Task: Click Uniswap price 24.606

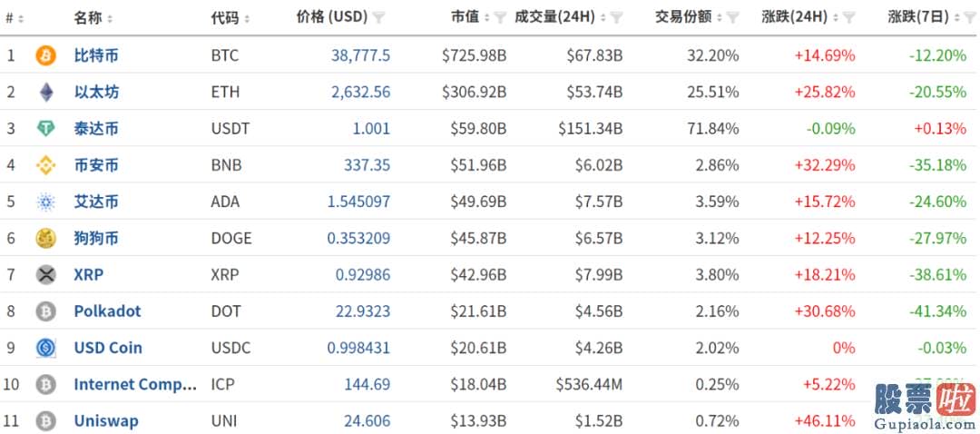Action: pos(367,421)
